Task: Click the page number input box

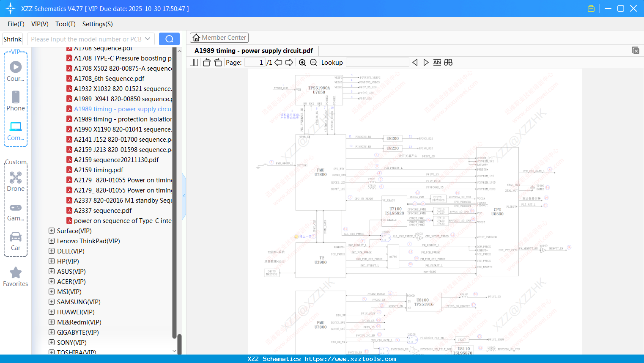Action: 255,63
